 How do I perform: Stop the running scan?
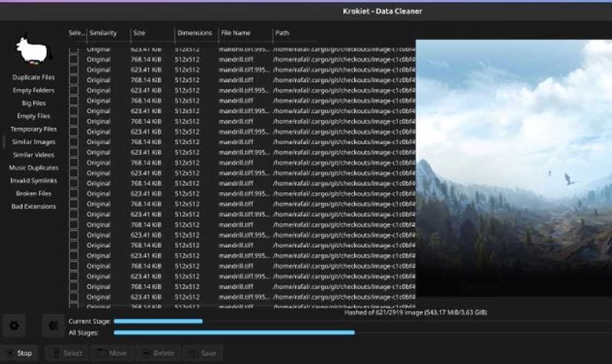[x=19, y=353]
